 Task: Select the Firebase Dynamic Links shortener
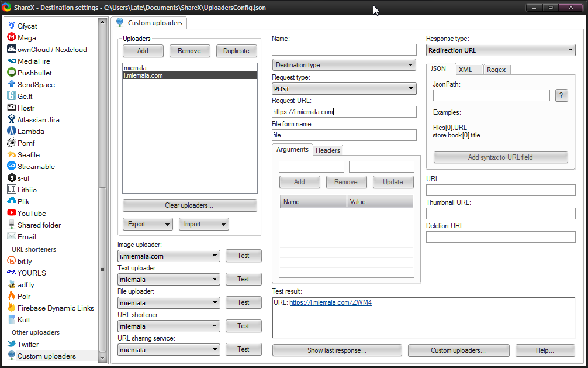click(x=55, y=308)
